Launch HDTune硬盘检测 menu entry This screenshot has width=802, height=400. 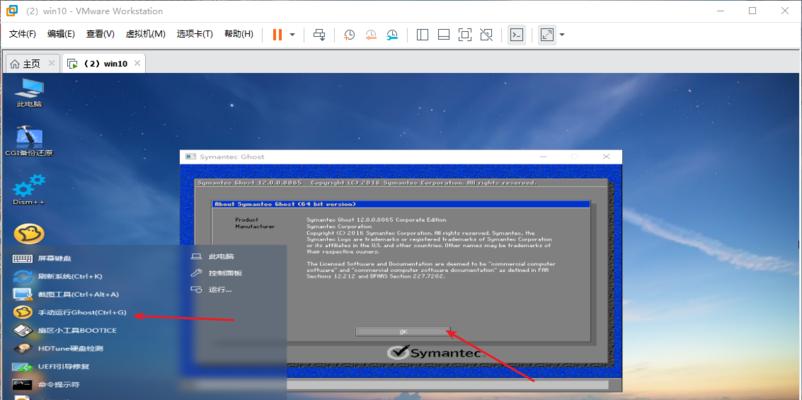click(x=58, y=348)
